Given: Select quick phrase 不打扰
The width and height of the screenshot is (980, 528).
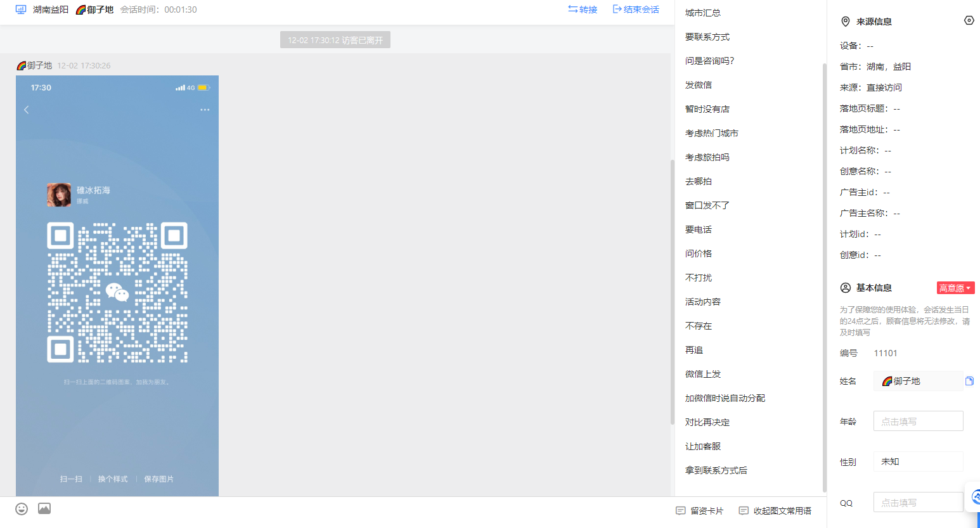Looking at the screenshot, I should (698, 278).
